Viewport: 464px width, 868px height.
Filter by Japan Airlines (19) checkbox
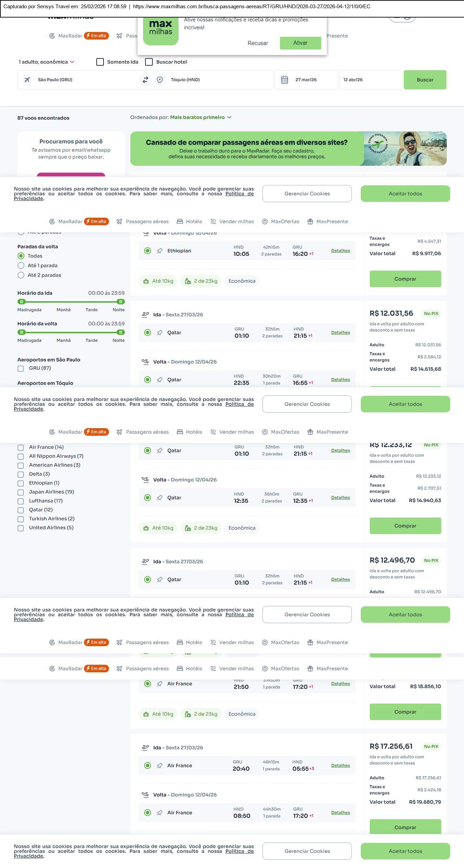(x=21, y=492)
